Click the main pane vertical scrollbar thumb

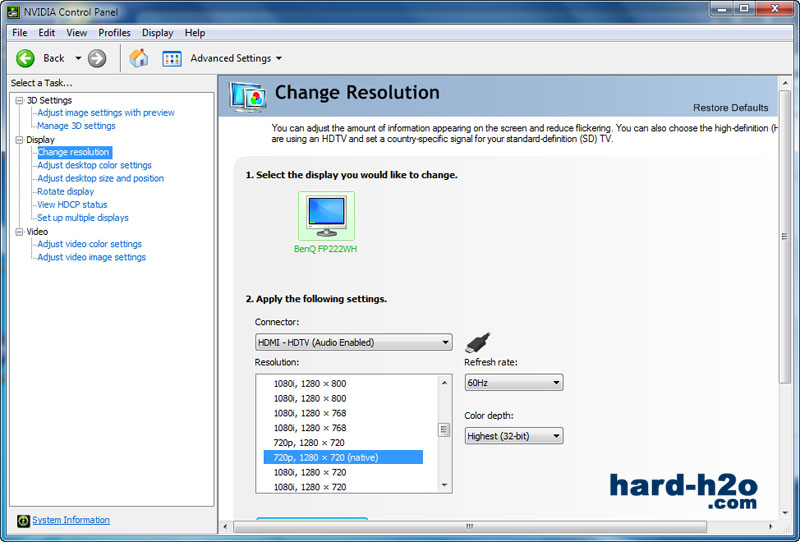tap(785, 236)
